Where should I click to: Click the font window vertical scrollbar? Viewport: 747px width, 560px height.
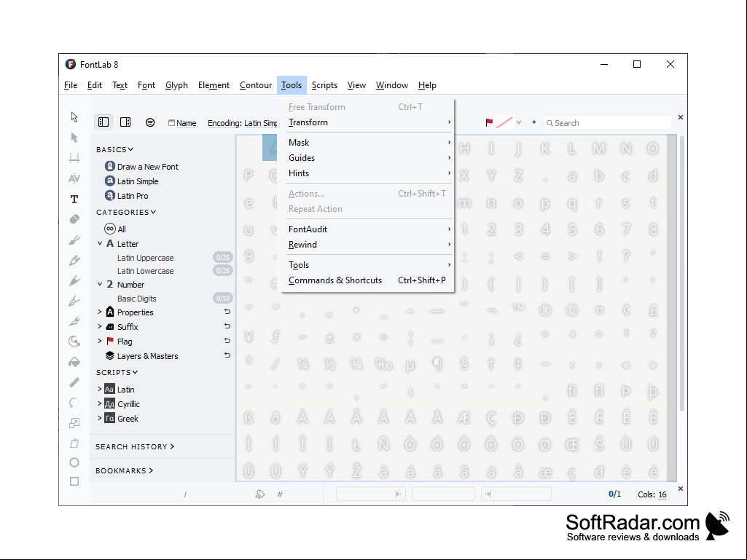(681, 273)
